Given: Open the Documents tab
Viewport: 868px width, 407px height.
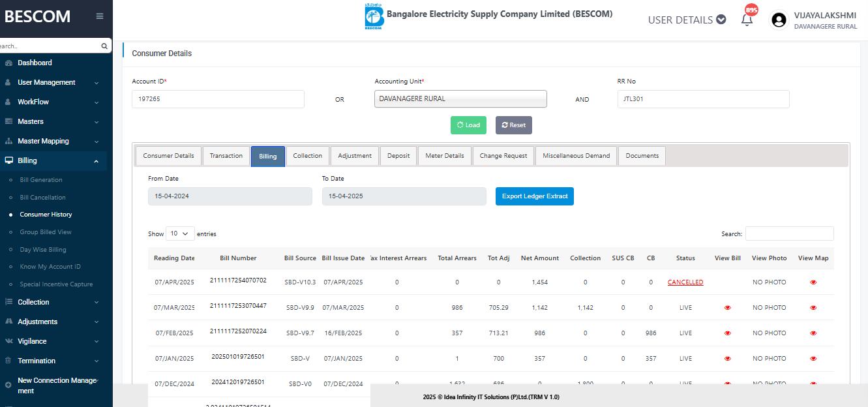Looking at the screenshot, I should point(642,156).
